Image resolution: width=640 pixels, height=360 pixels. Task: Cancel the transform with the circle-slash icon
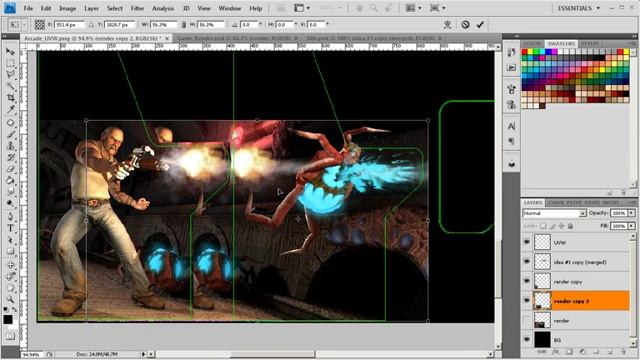(x=465, y=24)
